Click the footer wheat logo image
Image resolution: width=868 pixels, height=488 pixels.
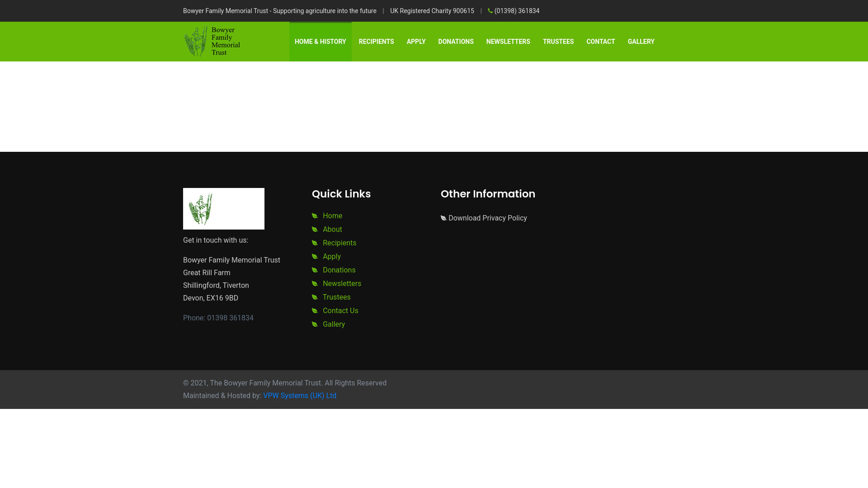point(224,209)
